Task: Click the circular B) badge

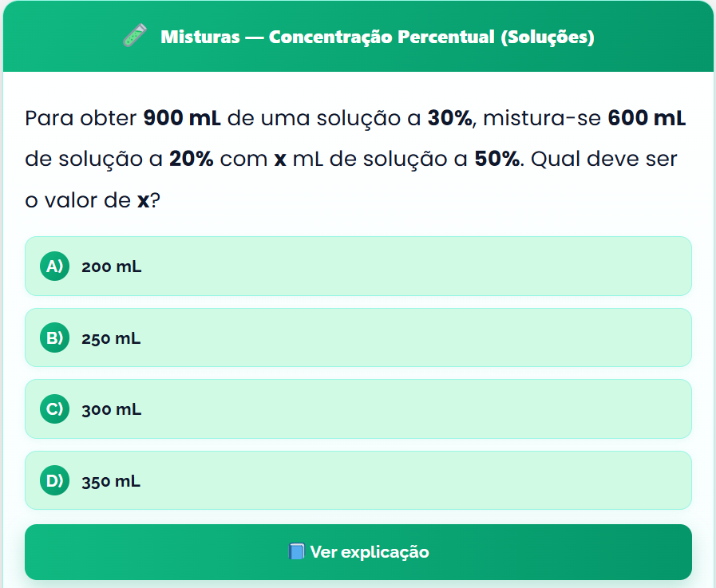Action: 54,338
